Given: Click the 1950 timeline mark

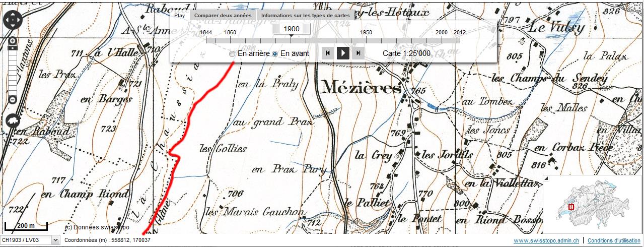Looking at the screenshot, I should coord(366,32).
